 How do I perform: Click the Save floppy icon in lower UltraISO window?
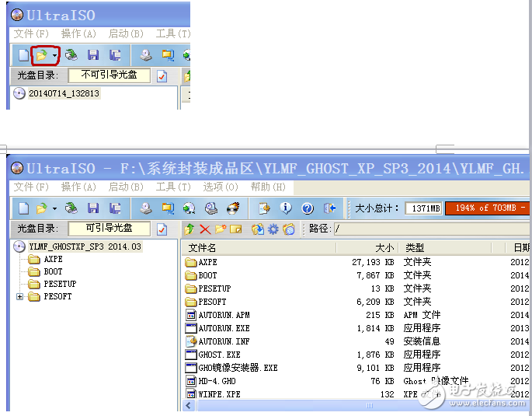click(93, 208)
